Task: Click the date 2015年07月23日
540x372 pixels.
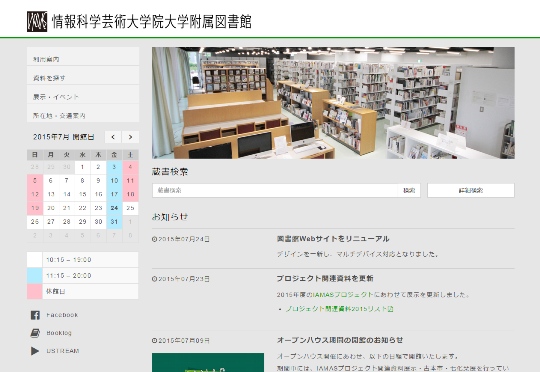Action: [184, 279]
